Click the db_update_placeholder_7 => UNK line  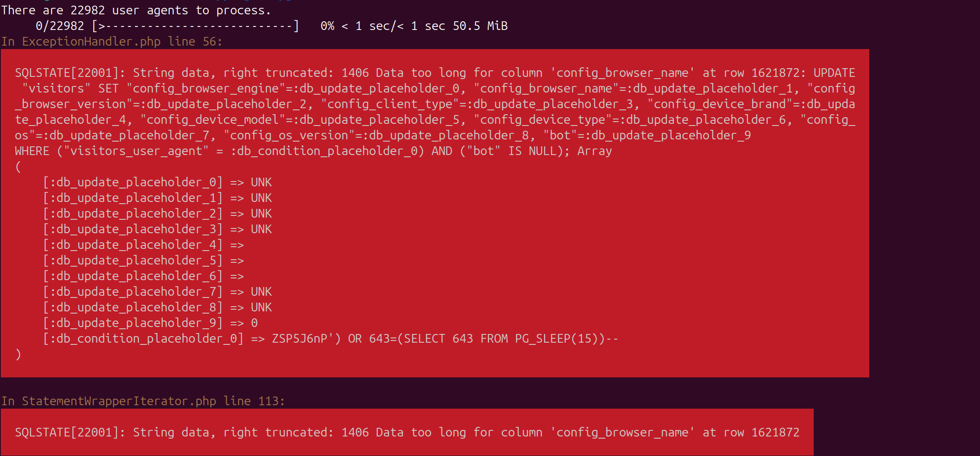tap(157, 292)
